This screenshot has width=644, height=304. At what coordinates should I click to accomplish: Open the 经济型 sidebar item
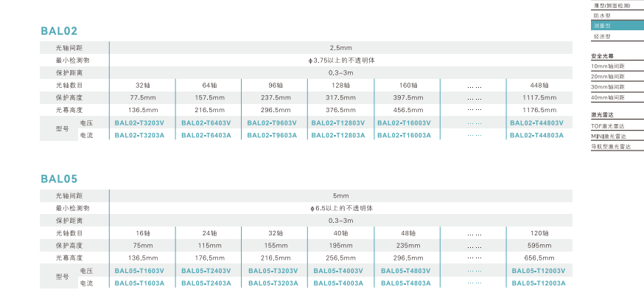click(602, 36)
